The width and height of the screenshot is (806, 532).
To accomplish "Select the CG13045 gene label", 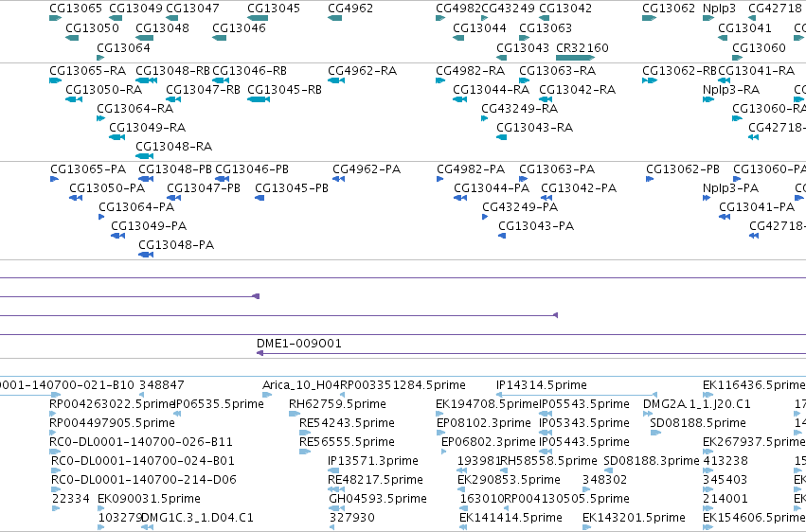I will pyautogui.click(x=274, y=9).
